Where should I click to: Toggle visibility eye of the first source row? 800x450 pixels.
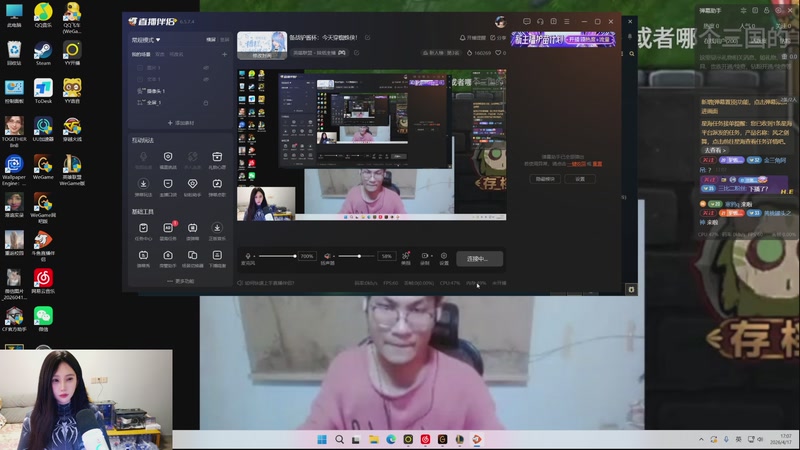(206, 67)
